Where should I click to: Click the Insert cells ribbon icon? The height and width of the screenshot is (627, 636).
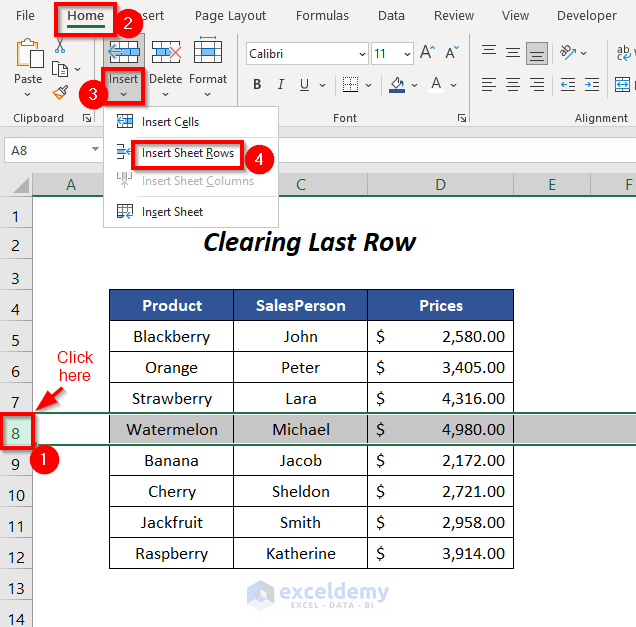coord(124,52)
